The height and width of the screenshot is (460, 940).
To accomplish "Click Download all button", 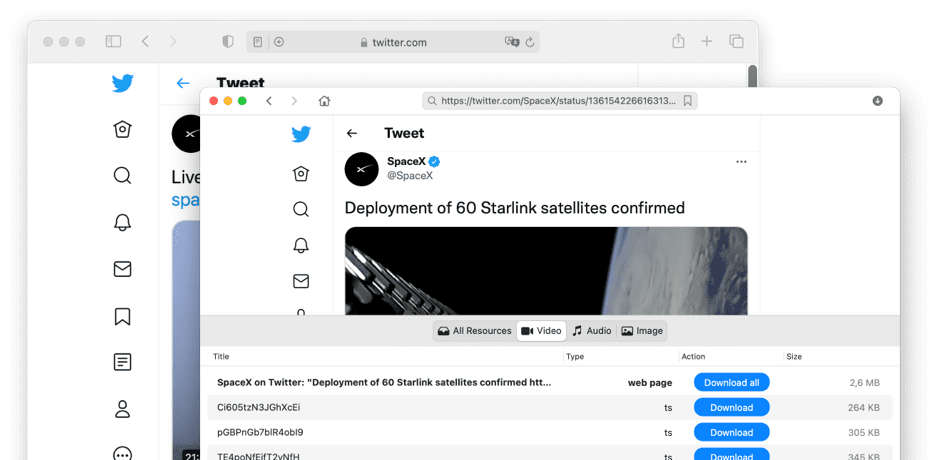I will point(731,383).
